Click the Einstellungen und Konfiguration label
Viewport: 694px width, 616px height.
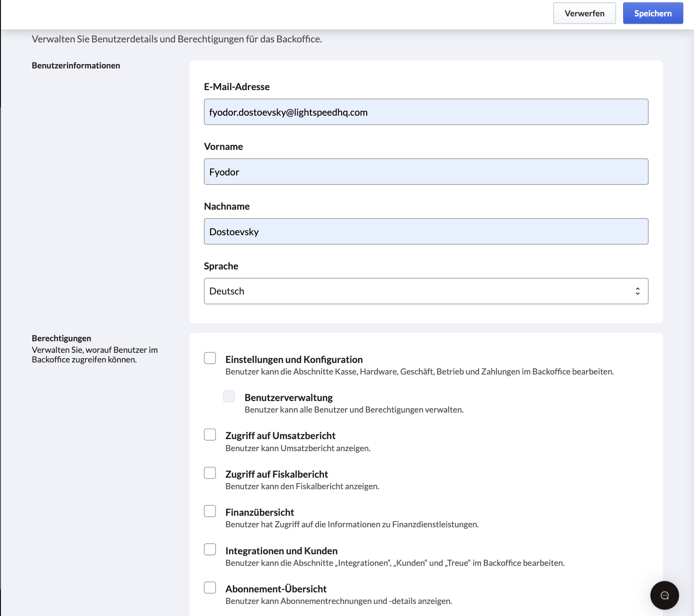coord(294,360)
